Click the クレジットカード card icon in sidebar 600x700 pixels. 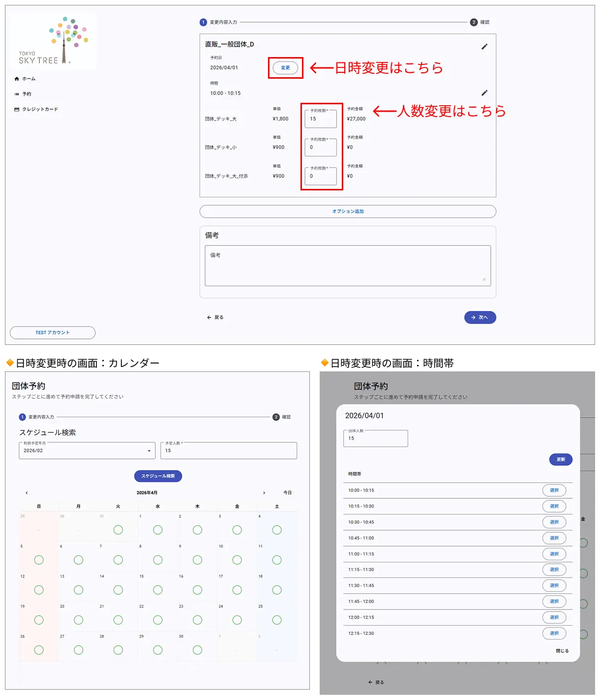17,109
